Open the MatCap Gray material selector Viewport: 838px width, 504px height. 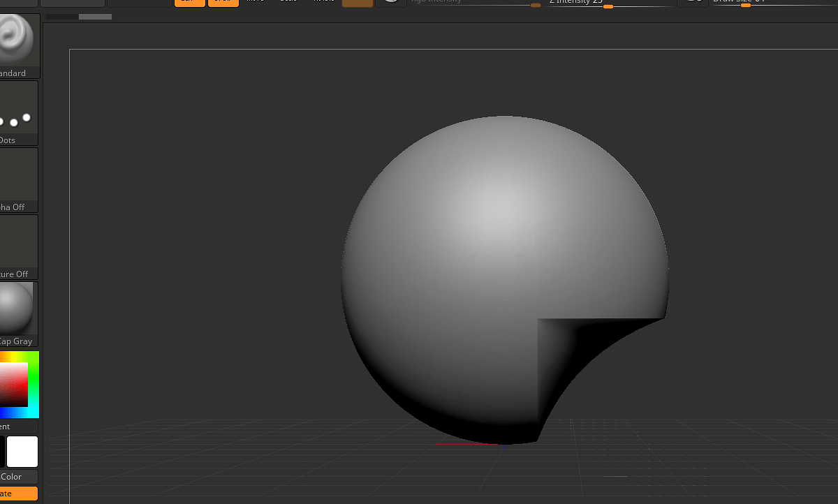(x=18, y=314)
